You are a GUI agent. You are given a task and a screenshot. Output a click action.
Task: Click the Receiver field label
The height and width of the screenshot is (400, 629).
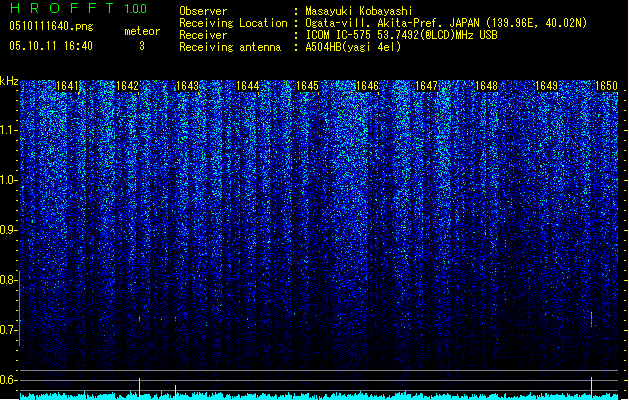[203, 35]
